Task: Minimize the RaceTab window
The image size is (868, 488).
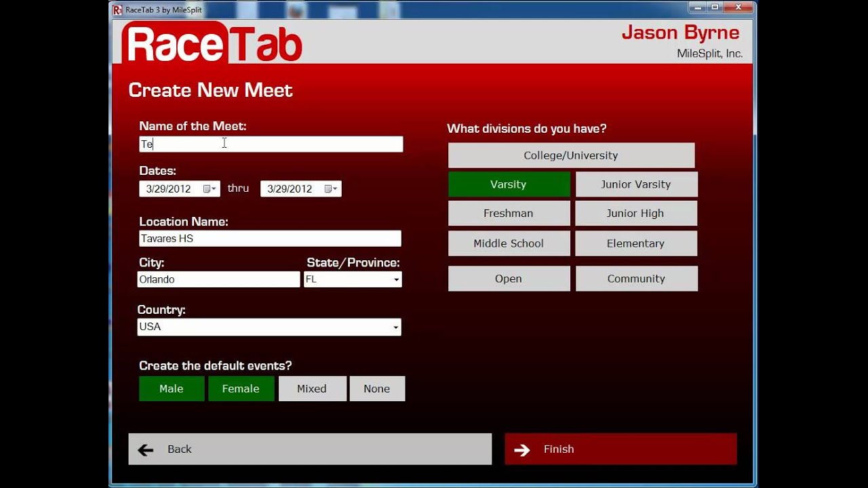Action: pyautogui.click(x=698, y=7)
